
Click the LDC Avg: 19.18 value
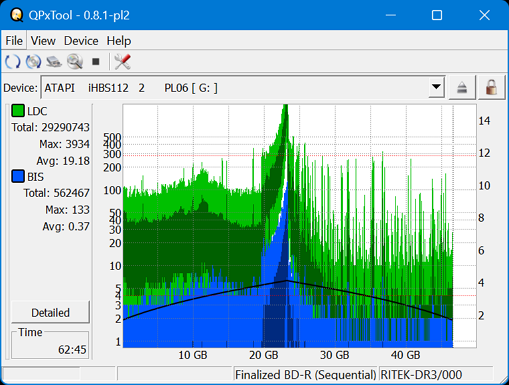[x=63, y=161]
